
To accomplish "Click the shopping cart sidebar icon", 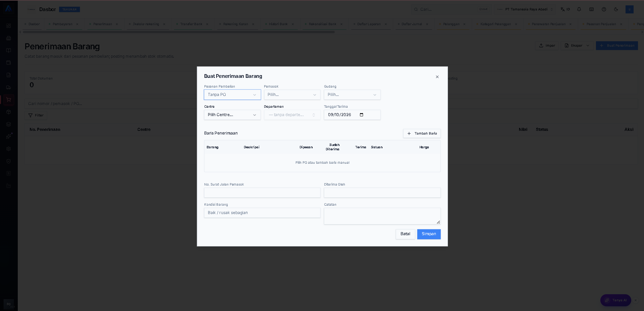I will (x=9, y=100).
